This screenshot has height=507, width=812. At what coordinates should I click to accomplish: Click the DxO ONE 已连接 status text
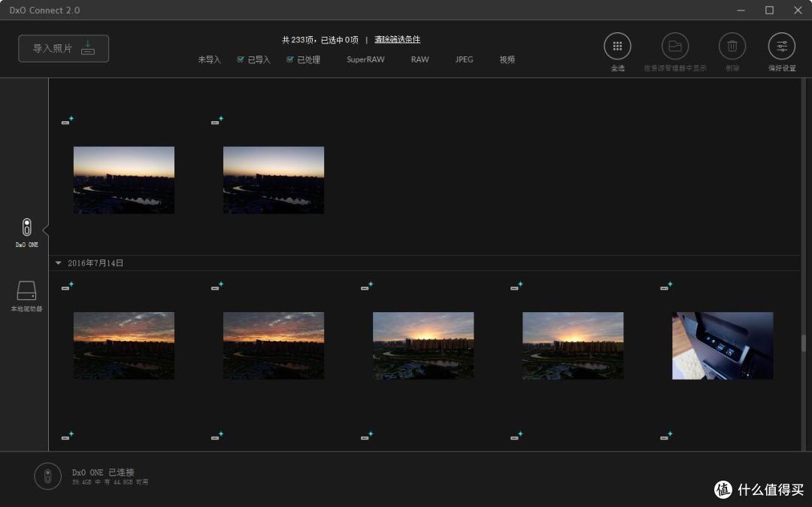103,472
